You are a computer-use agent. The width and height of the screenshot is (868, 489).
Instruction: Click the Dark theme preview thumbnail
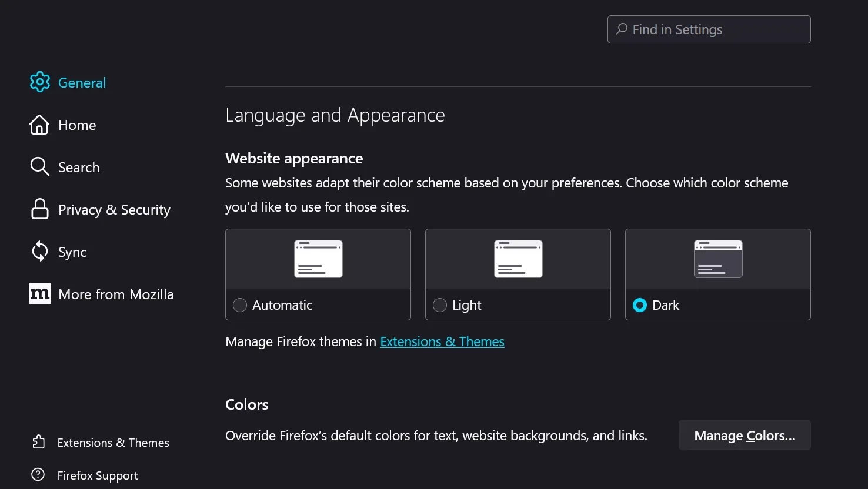718,259
